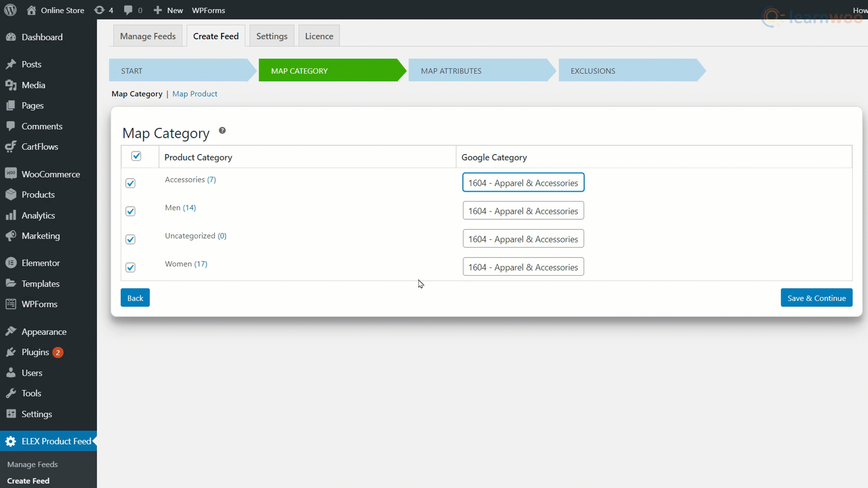Viewport: 868px width, 488px height.
Task: Click the Save & Continue button
Action: click(x=816, y=298)
